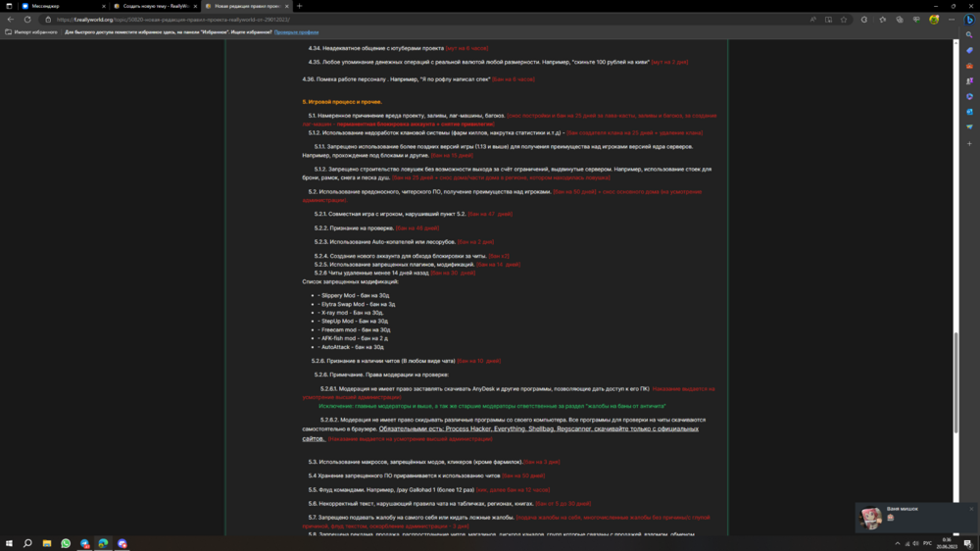The width and height of the screenshot is (980, 551).
Task: Open the tab actions menu icon
Action: point(9,6)
